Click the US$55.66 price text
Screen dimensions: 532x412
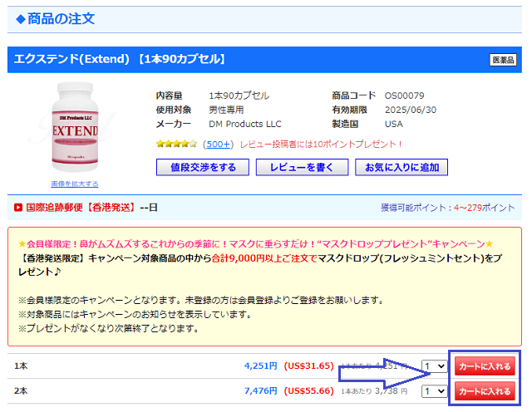coord(308,391)
